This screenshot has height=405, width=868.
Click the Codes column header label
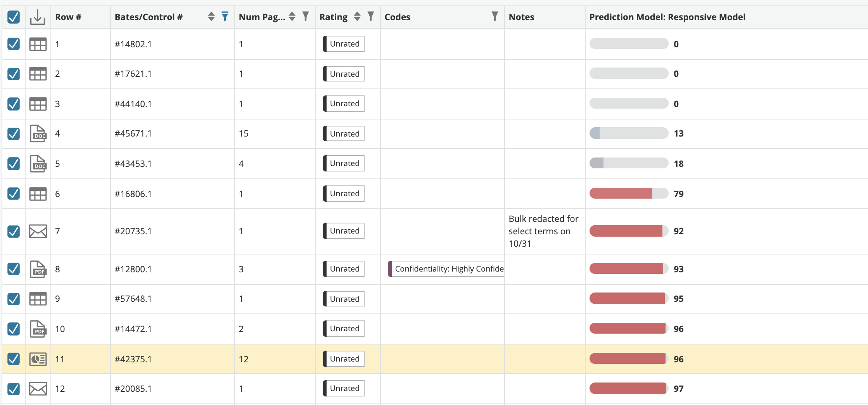[398, 17]
